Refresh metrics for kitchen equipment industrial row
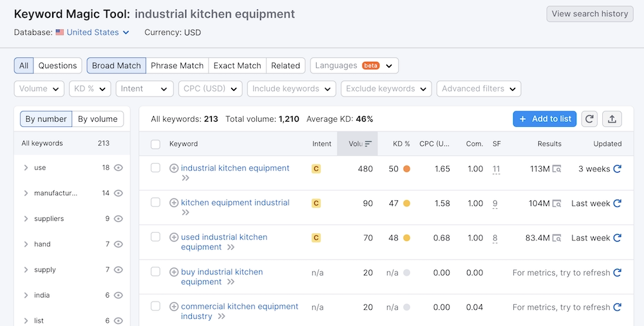This screenshot has width=644, height=326. pos(617,203)
